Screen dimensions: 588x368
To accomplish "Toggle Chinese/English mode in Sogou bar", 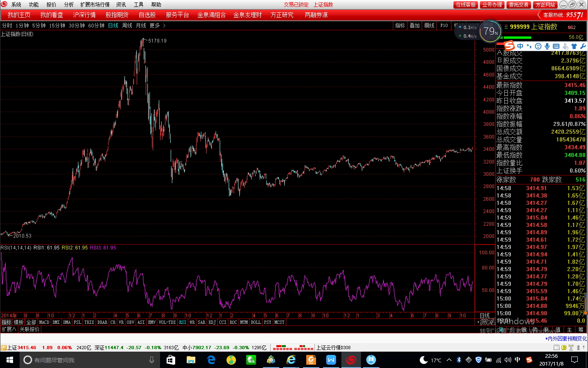I will coord(520,46).
